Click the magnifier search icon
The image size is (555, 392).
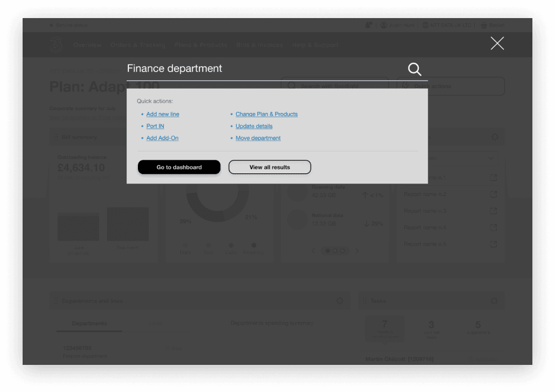[x=414, y=69]
